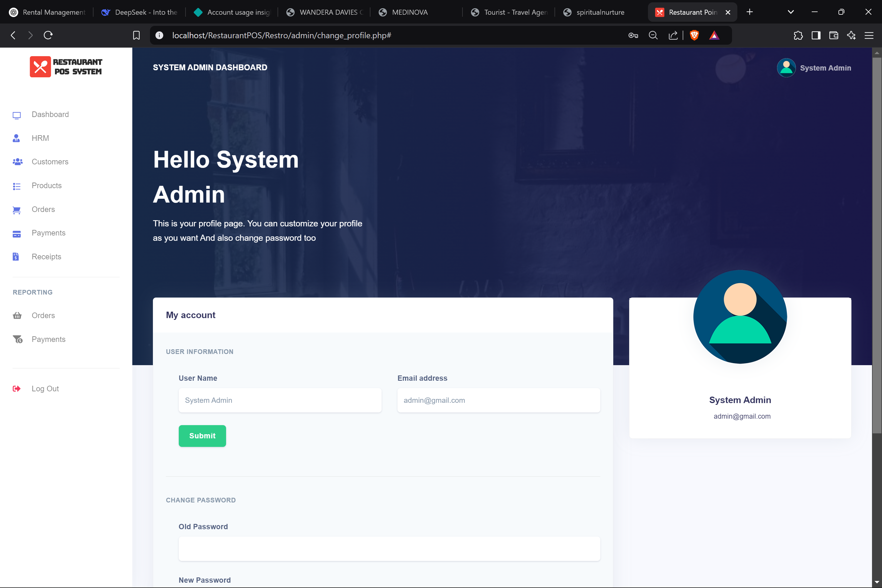Image resolution: width=882 pixels, height=588 pixels.
Task: Open Customers link in sidebar
Action: click(50, 162)
